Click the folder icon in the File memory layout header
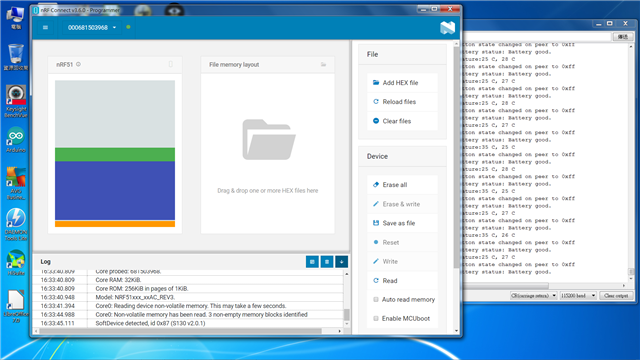Image resolution: width=640 pixels, height=360 pixels. 323,64
